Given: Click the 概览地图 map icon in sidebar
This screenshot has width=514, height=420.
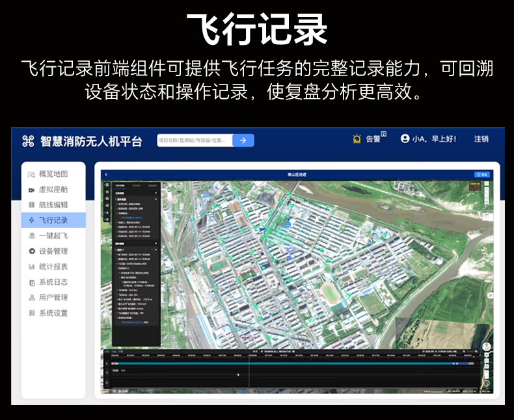Looking at the screenshot, I should (31, 174).
